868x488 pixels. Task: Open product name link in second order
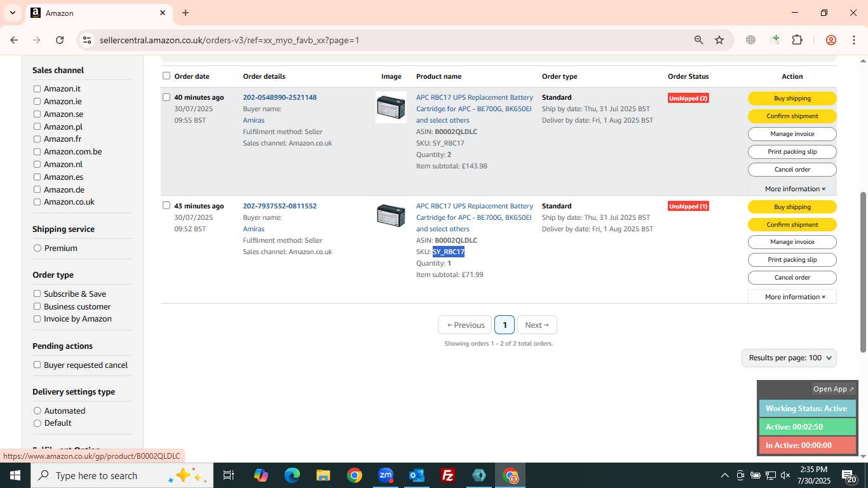[x=475, y=217]
